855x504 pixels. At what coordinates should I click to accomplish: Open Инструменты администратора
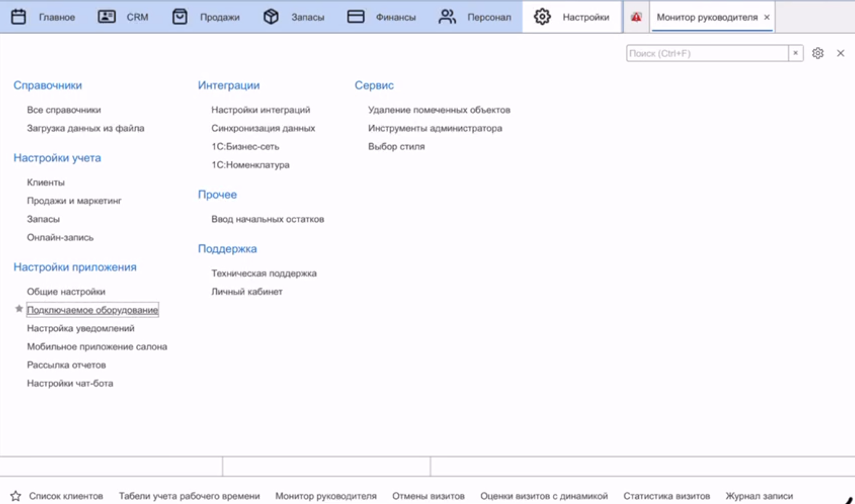click(x=435, y=128)
